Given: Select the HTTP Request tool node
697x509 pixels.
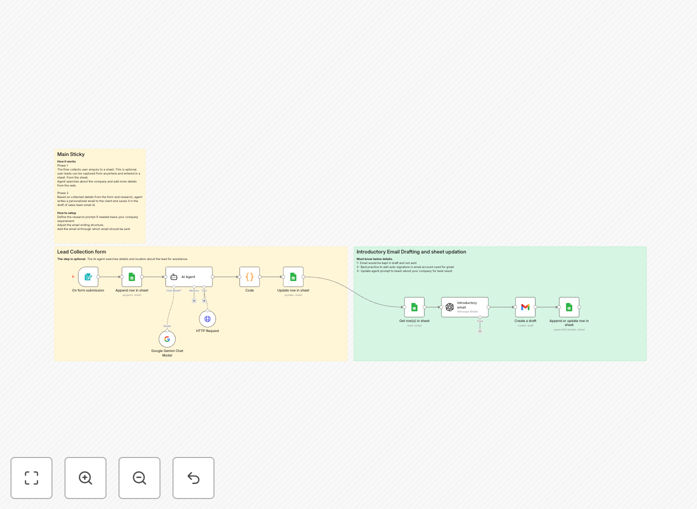Looking at the screenshot, I should [x=207, y=319].
